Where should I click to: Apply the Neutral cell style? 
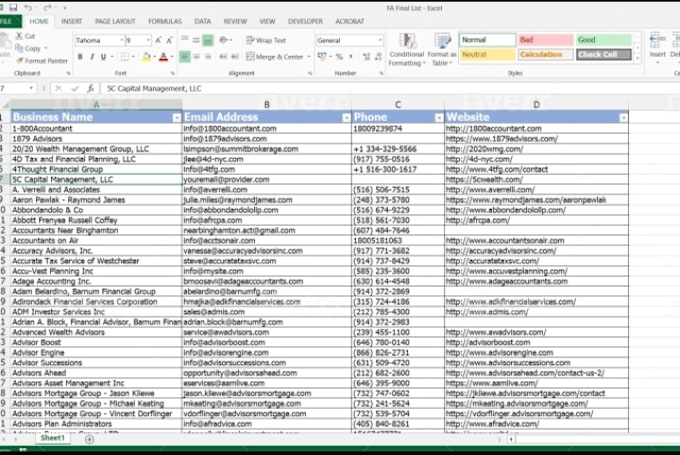click(x=487, y=55)
